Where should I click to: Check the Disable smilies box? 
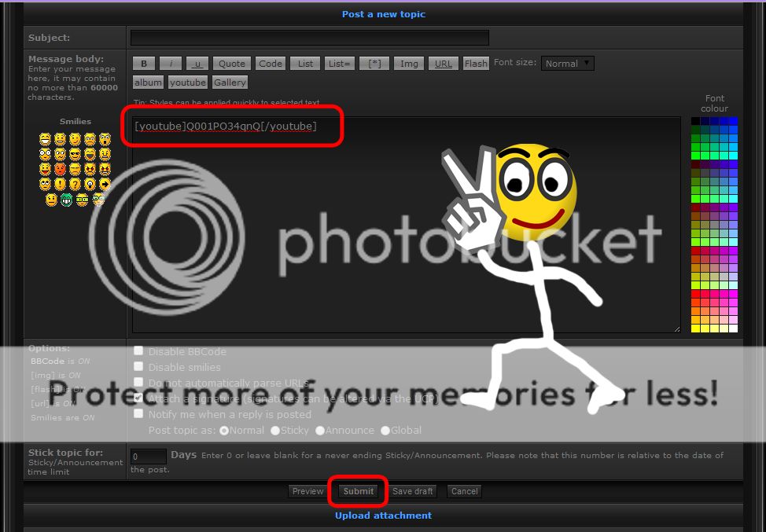coord(138,366)
